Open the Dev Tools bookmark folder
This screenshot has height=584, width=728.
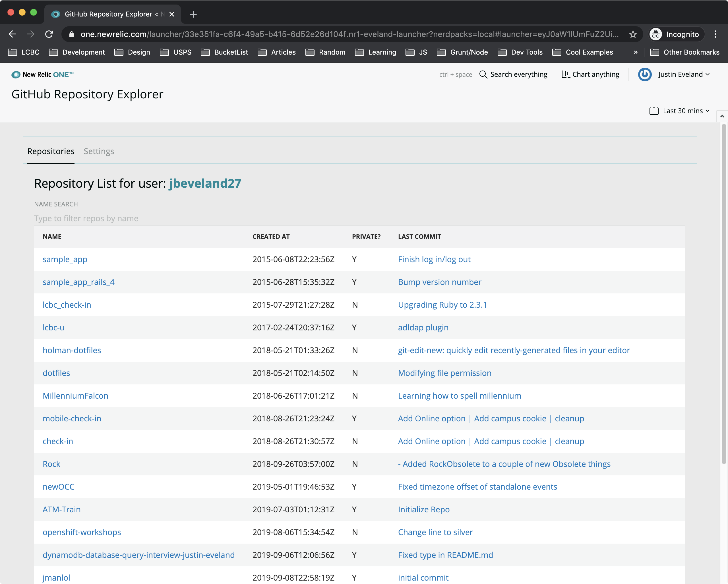(x=520, y=52)
